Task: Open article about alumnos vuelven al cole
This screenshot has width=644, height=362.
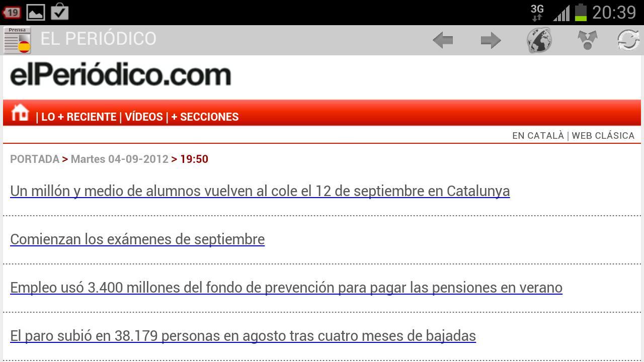Action: (x=260, y=191)
